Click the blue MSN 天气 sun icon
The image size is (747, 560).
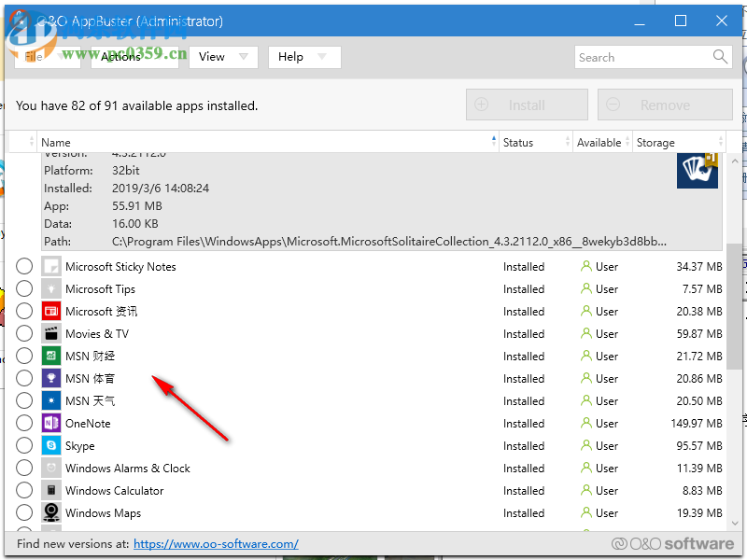[x=51, y=401]
